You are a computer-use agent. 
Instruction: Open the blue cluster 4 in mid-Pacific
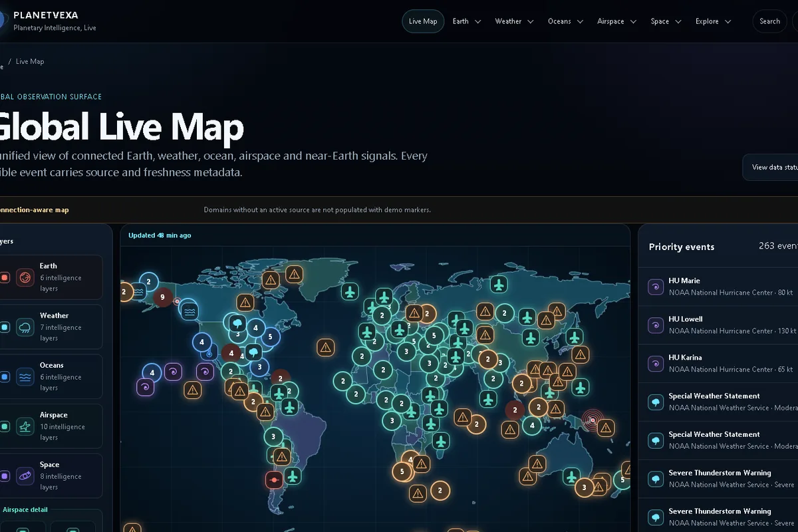click(x=152, y=372)
